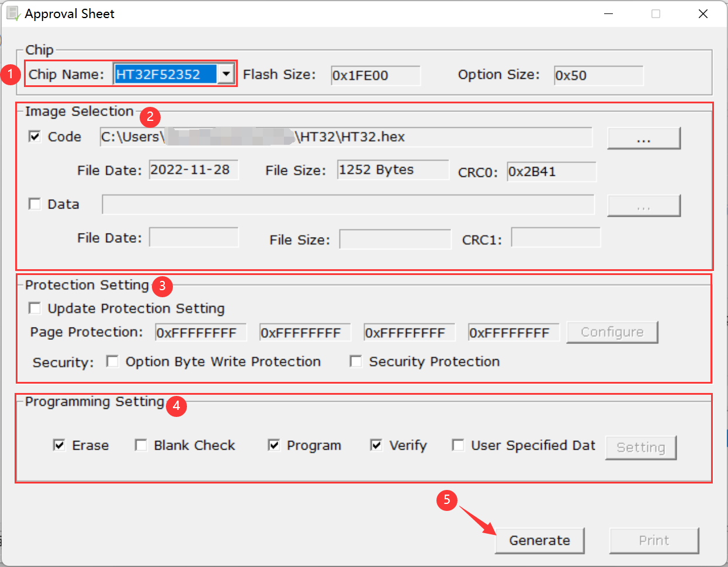This screenshot has width=728, height=567.
Task: Enable Option Byte Write Protection
Action: 112,361
